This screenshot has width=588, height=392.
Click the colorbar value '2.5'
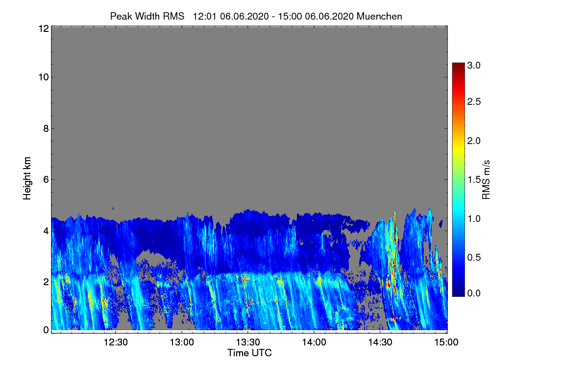pyautogui.click(x=475, y=102)
